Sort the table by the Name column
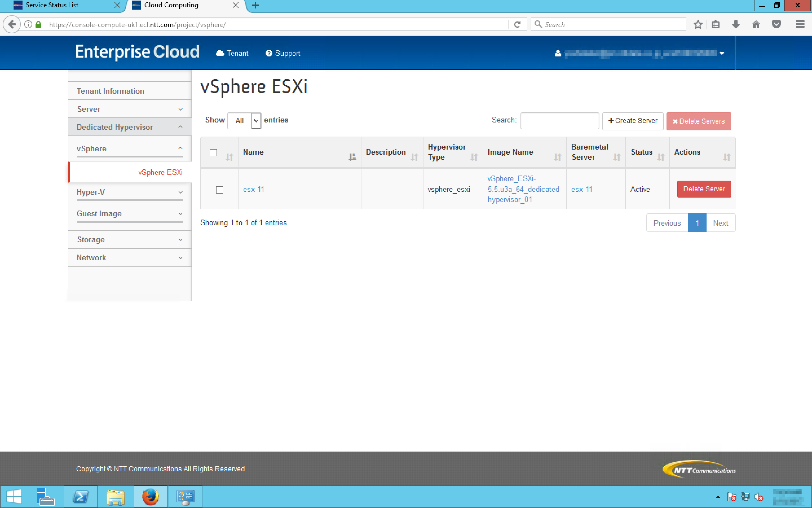812x508 pixels. (299, 152)
